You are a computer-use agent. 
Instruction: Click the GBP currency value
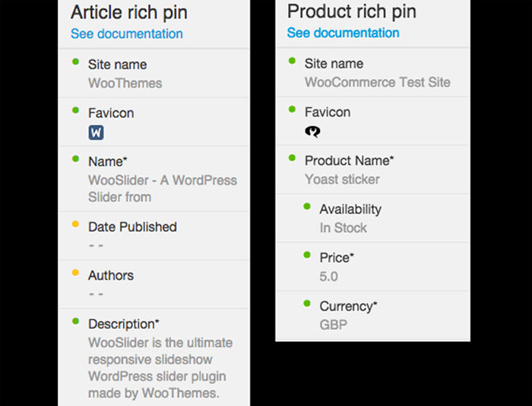[333, 325]
